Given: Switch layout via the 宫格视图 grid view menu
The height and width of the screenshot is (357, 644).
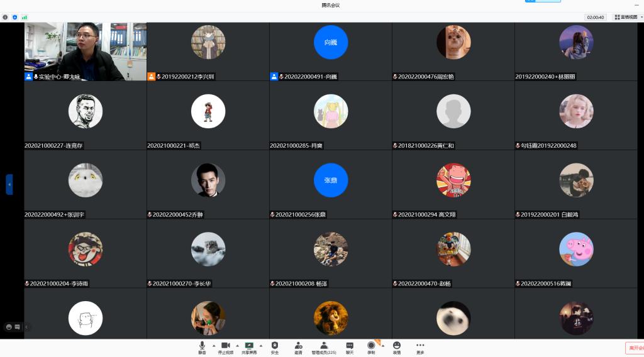Looking at the screenshot, I should [x=626, y=17].
